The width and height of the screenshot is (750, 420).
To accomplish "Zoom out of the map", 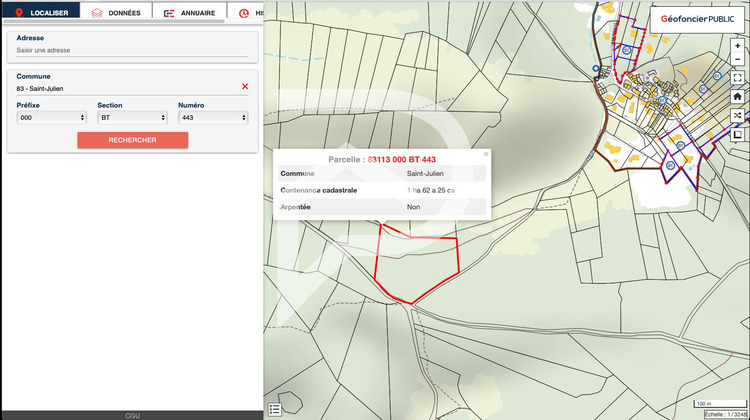I will (737, 60).
